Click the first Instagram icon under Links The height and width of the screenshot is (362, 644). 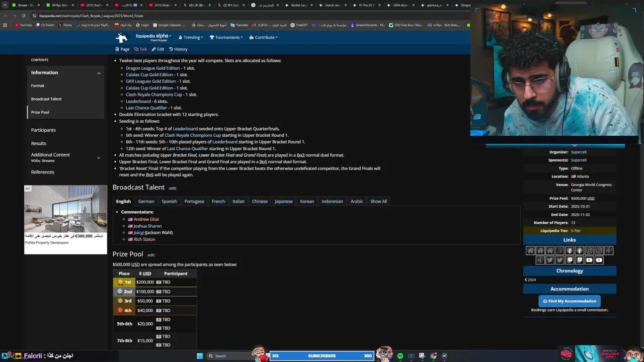click(x=589, y=250)
